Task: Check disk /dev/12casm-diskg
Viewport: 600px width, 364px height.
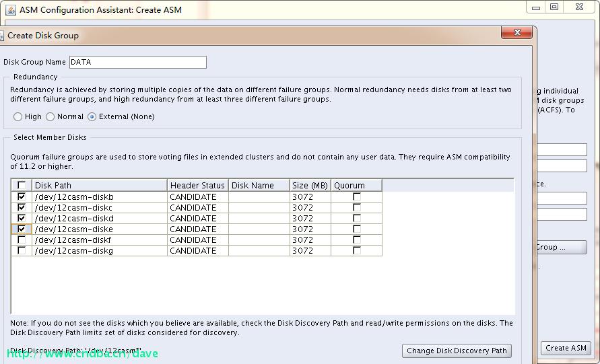Action: [22, 250]
